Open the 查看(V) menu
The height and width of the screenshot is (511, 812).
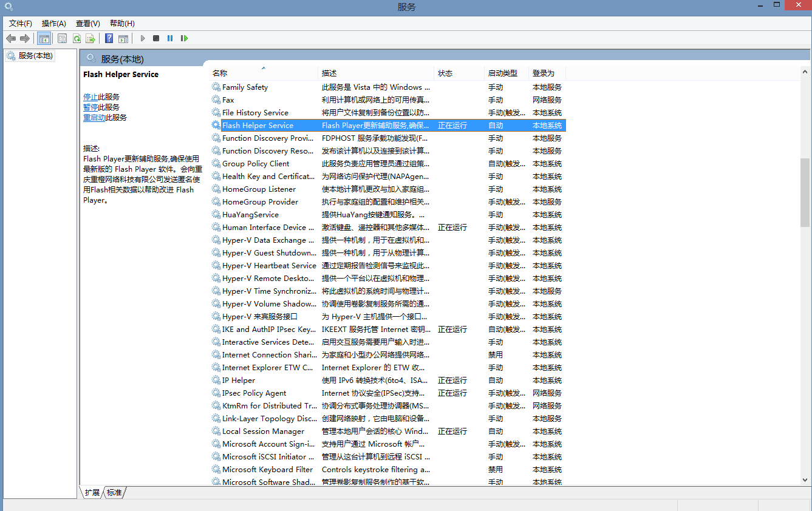pos(87,23)
